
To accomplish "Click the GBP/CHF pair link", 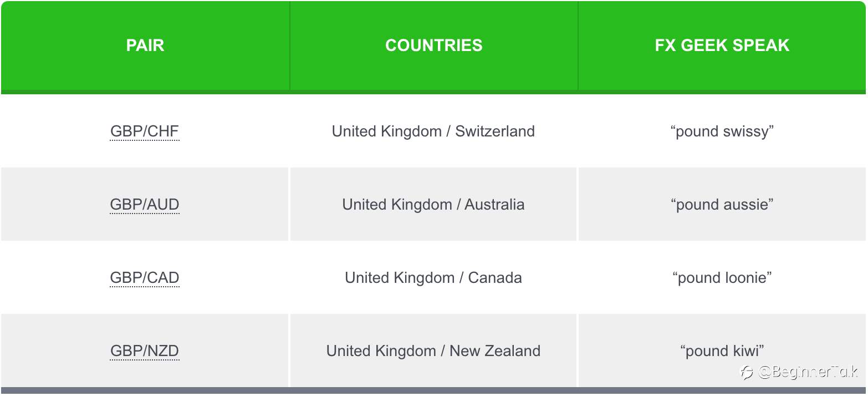I will click(145, 131).
